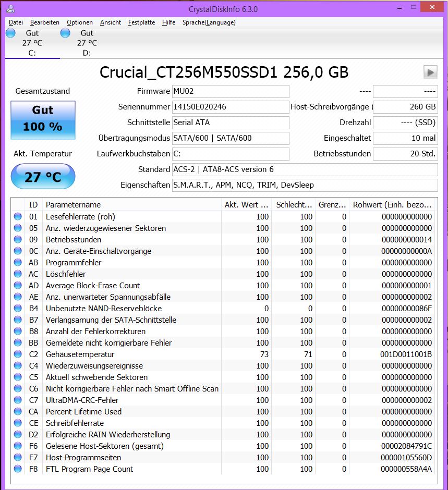Image resolution: width=448 pixels, height=490 pixels.
Task: Click status orb of Gemeldete nicht korrigierbare Fehler
Action: point(18,342)
